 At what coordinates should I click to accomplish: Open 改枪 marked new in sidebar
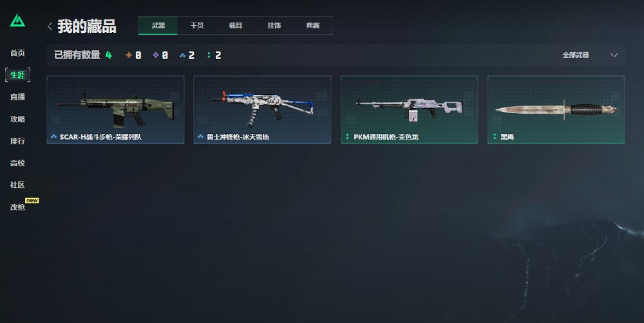(x=17, y=207)
